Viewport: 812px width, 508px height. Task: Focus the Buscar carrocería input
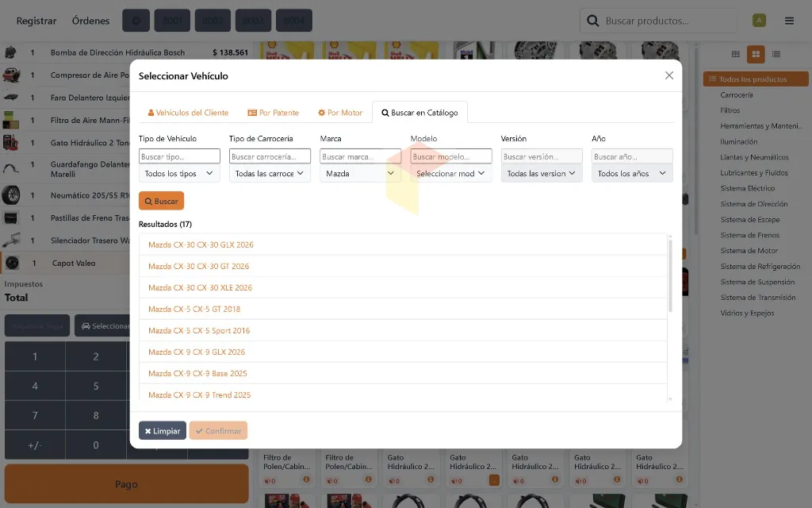[x=270, y=156]
